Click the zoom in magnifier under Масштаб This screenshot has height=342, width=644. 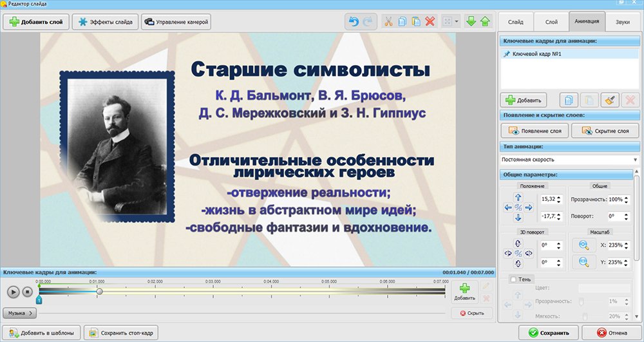coord(583,245)
